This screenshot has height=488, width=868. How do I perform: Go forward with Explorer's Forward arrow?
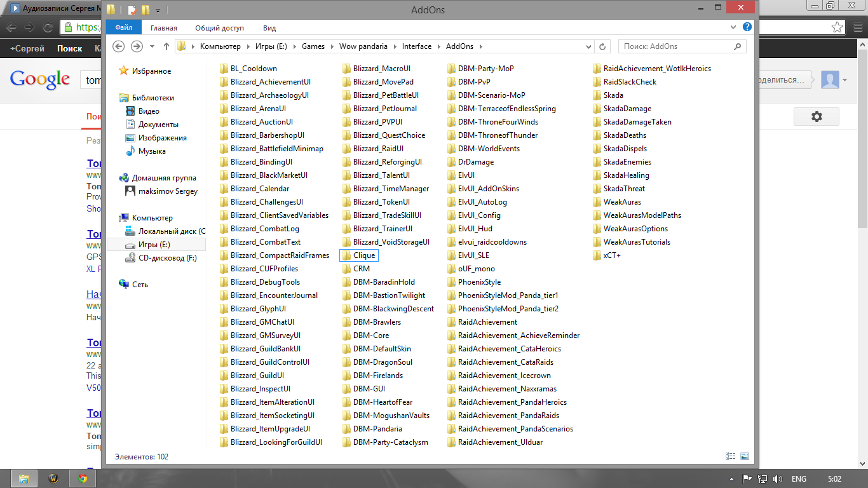click(137, 46)
